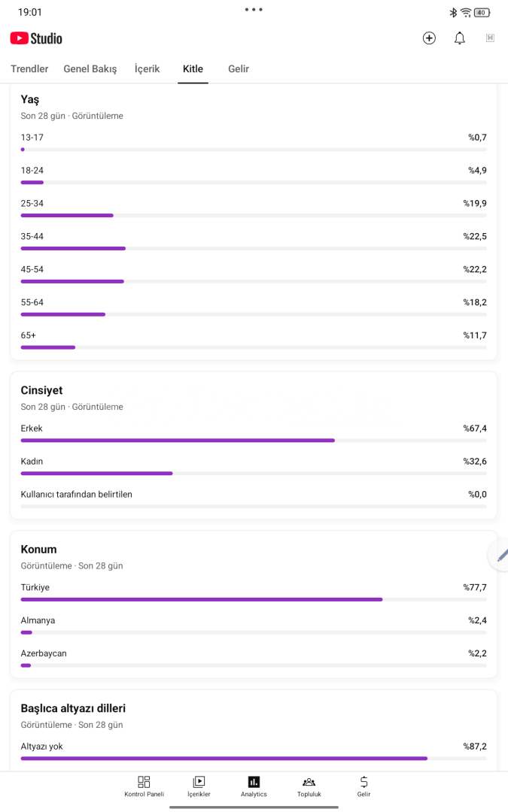Select Analytics in bottom navigation
The height and width of the screenshot is (812, 508).
(254, 786)
